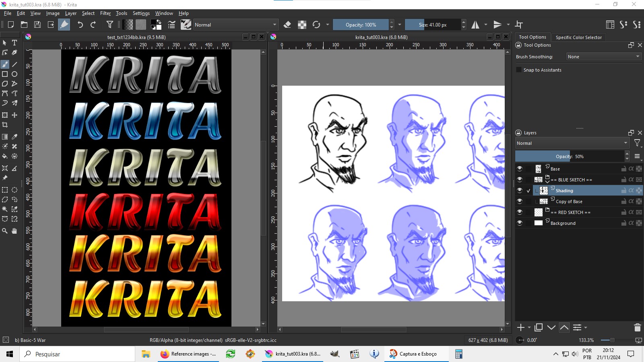This screenshot has width=644, height=362.
Task: Select the Rectangle shape tool
Action: (x=5, y=74)
